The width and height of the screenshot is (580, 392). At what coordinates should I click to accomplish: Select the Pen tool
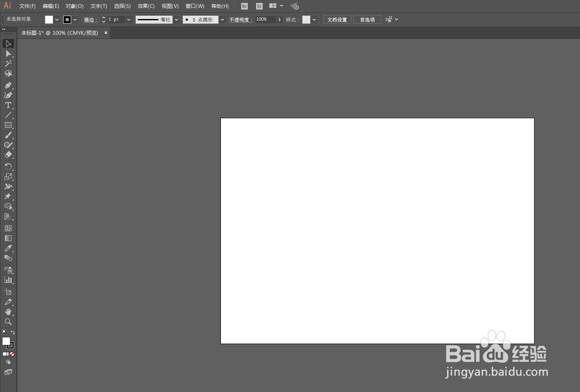click(8, 85)
